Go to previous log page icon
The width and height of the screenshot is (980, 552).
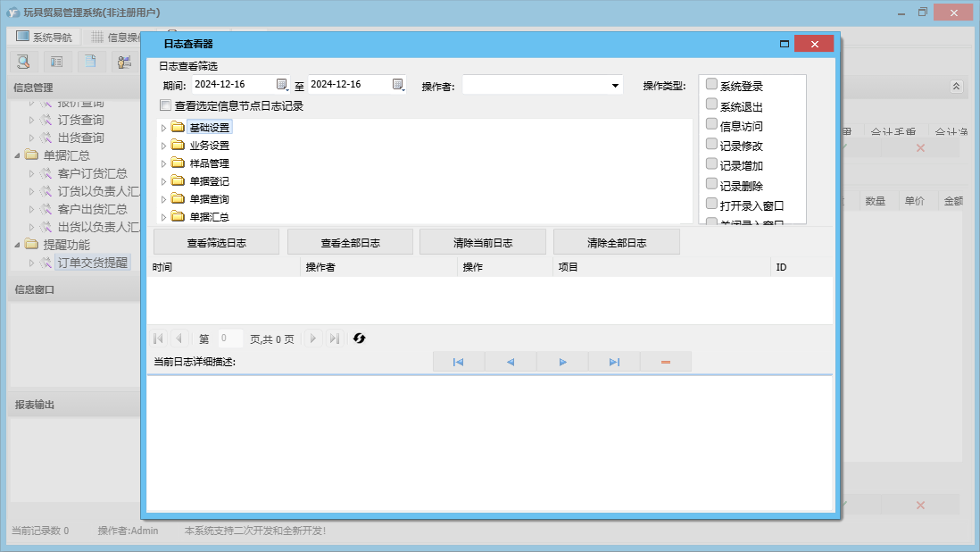pos(179,339)
